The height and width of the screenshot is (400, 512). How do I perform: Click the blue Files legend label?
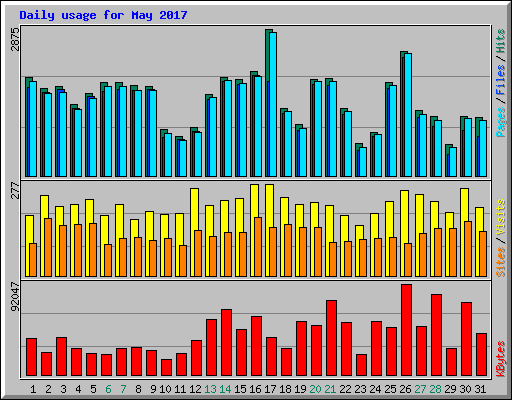(x=501, y=80)
